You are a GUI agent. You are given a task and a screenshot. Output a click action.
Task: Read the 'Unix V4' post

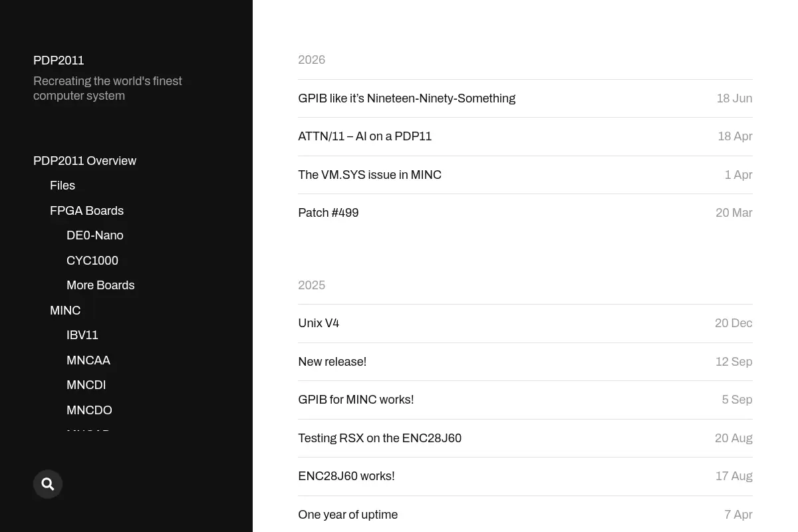(319, 323)
